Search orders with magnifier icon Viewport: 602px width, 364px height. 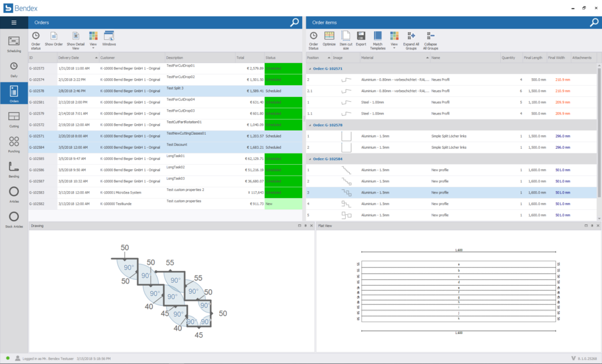tap(295, 22)
